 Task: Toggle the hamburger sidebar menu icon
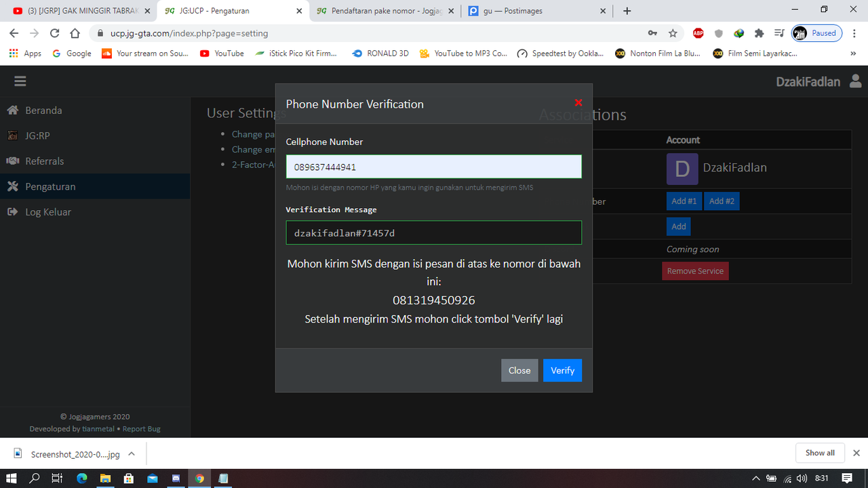click(x=20, y=81)
